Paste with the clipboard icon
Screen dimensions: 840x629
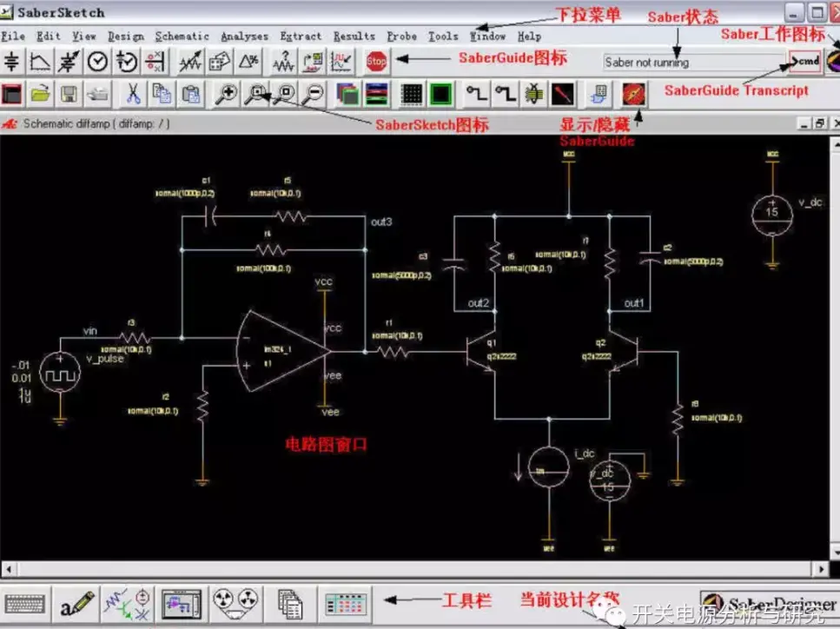click(x=191, y=95)
